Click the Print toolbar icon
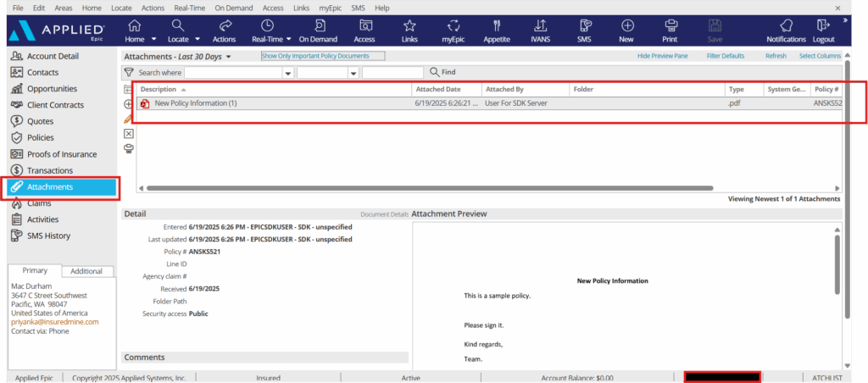 [671, 25]
